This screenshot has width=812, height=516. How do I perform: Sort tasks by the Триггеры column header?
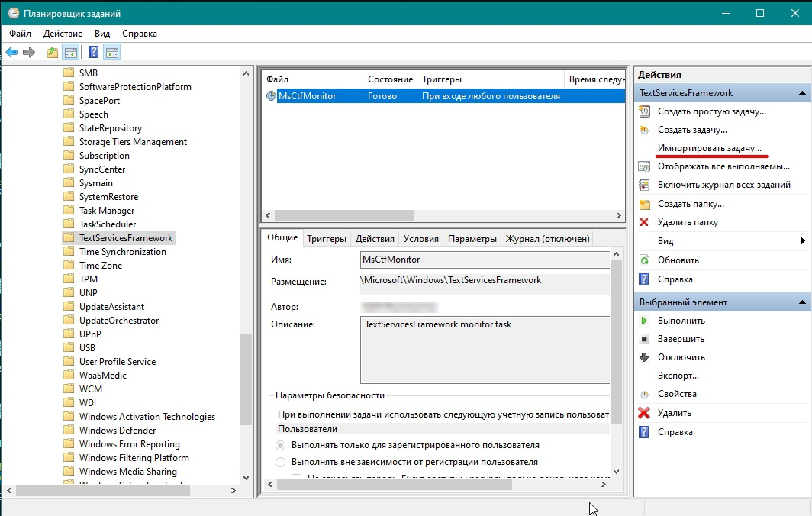[x=491, y=79]
